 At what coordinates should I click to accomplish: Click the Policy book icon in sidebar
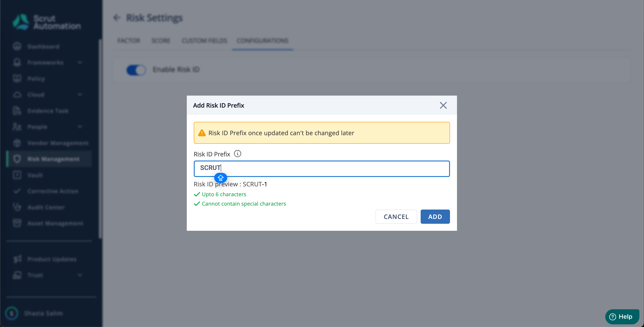(x=17, y=79)
